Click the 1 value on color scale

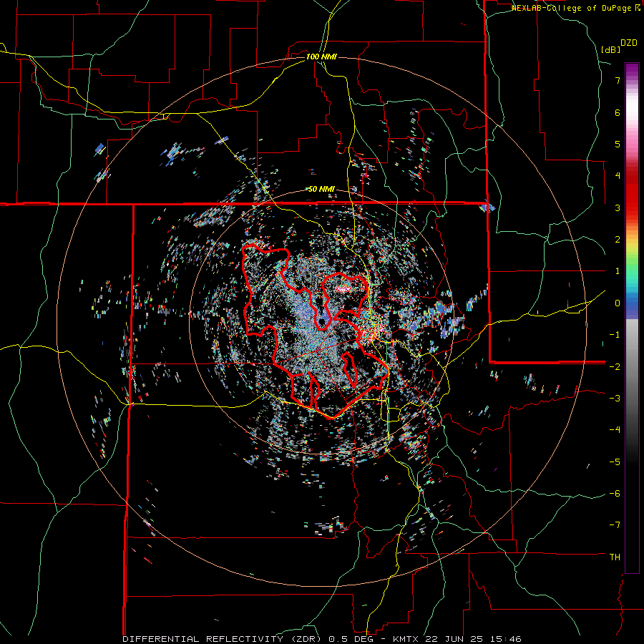[x=618, y=271]
